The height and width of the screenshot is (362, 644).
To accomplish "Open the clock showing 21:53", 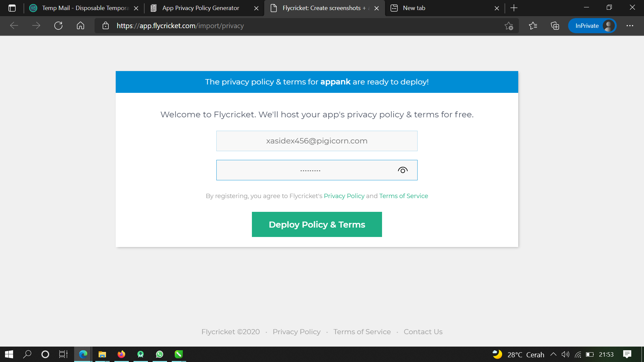I will pos(606,354).
